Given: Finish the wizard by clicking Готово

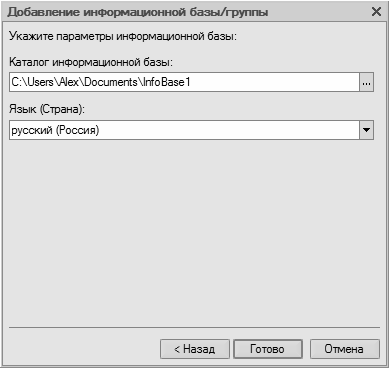Looking at the screenshot, I should tap(268, 349).
